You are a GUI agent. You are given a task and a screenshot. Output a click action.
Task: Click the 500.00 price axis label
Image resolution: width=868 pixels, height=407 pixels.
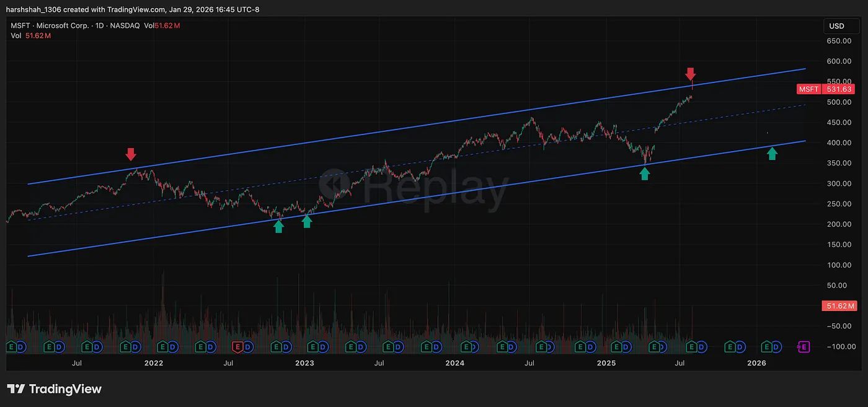pyautogui.click(x=838, y=102)
